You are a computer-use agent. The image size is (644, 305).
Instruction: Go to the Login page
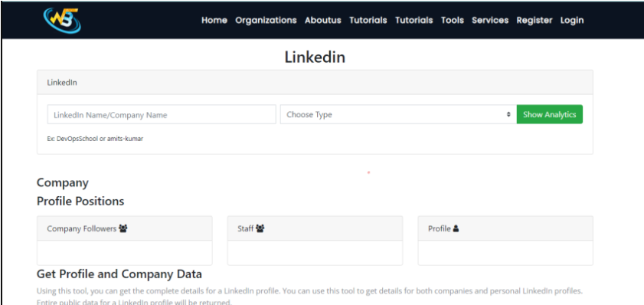572,20
